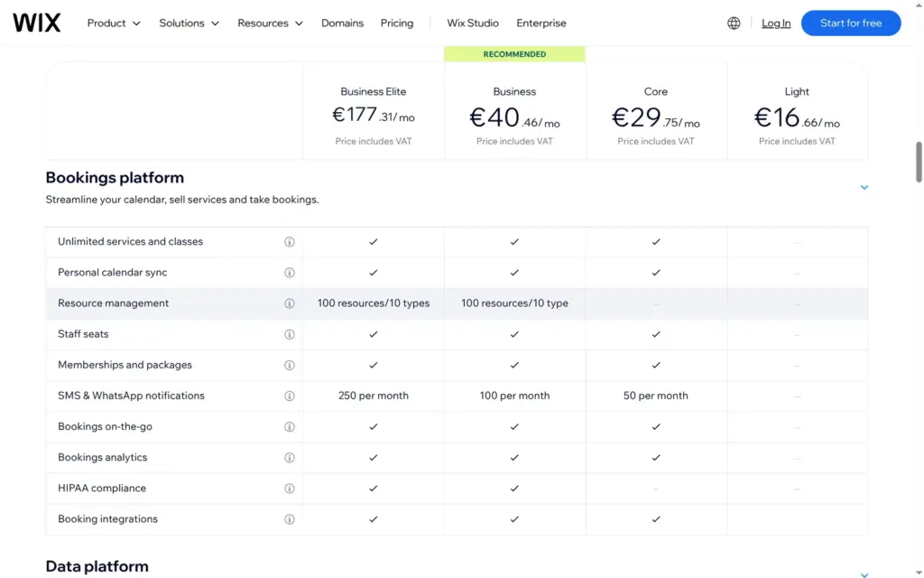The height and width of the screenshot is (578, 924).
Task: Show info for Staff seats
Action: click(290, 334)
